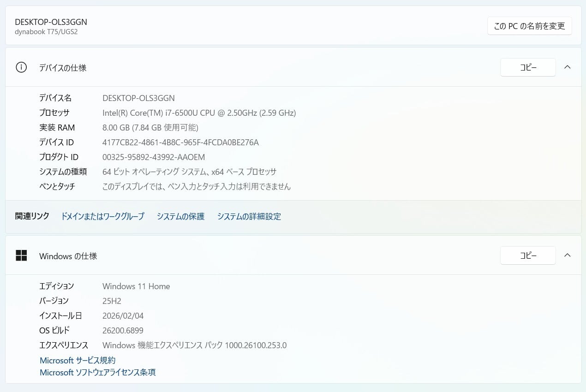Select the install date 2026/02/04
This screenshot has height=392, width=586.
[x=123, y=315]
